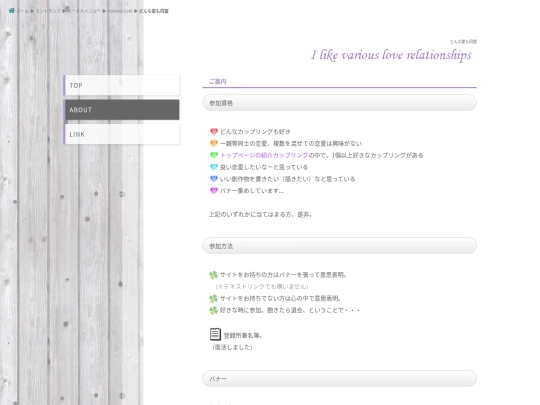Open the ポータルメニュー breadcrumb link
The height and width of the screenshot is (405, 540).
pos(84,11)
